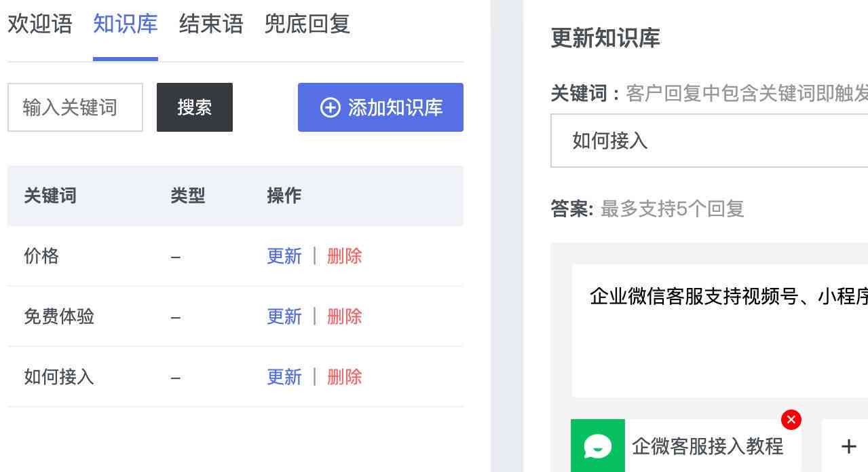Click the plus icon to add attachment
This screenshot has width=868, height=472.
point(848,446)
